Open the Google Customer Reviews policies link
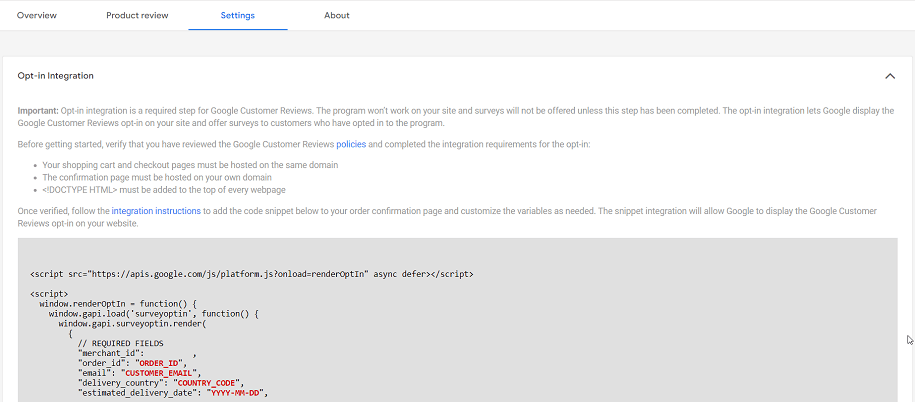The width and height of the screenshot is (915, 402). [351, 145]
